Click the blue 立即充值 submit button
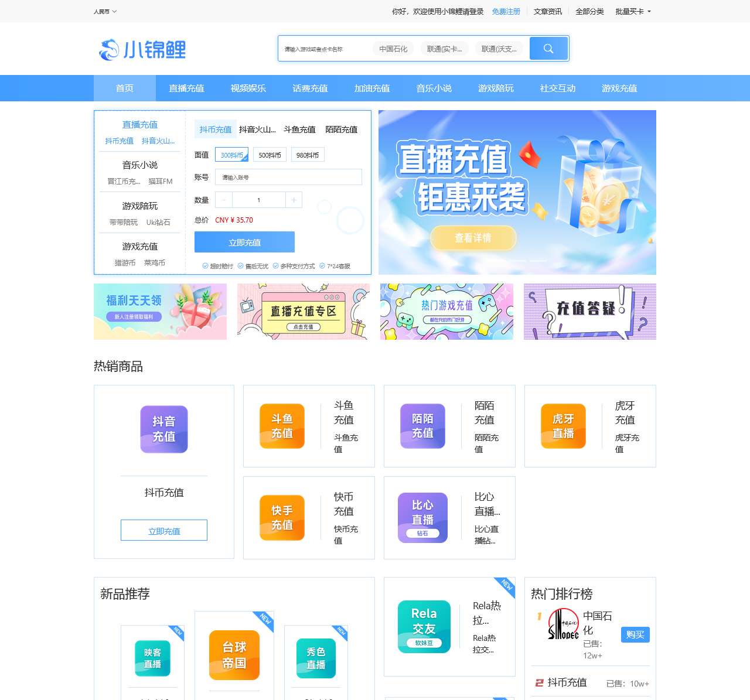 tap(244, 242)
